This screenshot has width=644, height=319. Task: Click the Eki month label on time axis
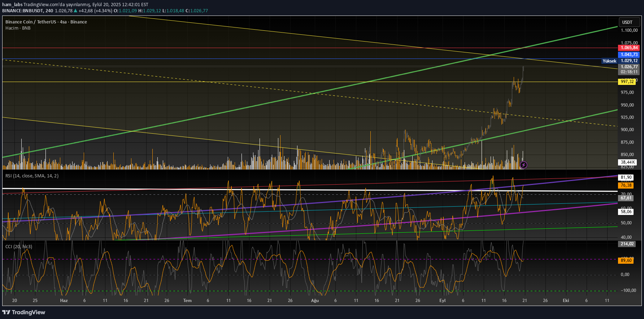coord(566,301)
